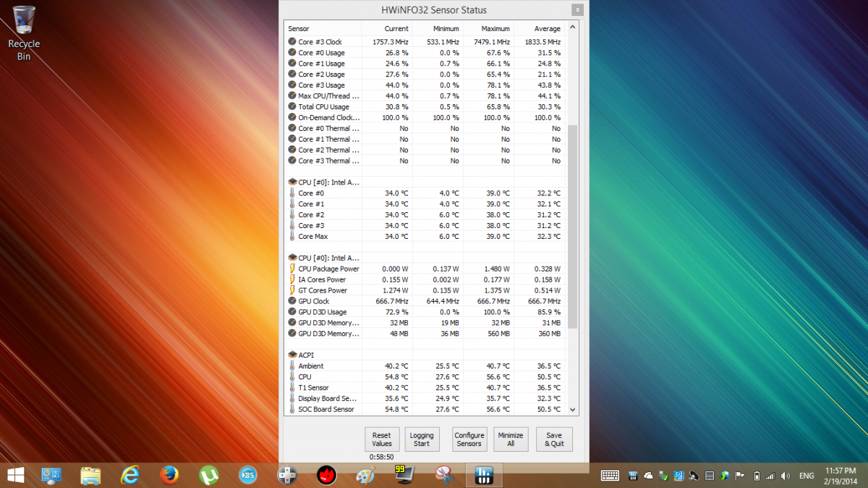Open the network signal tray icon

[x=770, y=476]
